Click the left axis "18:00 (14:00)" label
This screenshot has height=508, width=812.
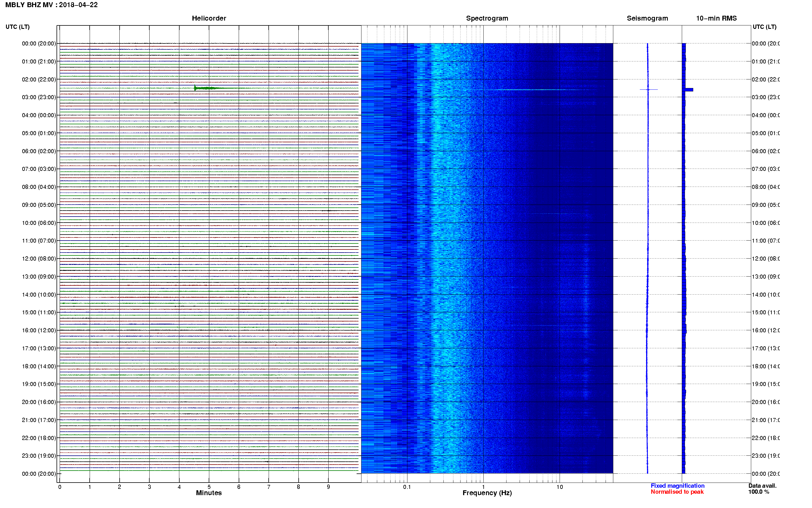pyautogui.click(x=39, y=366)
